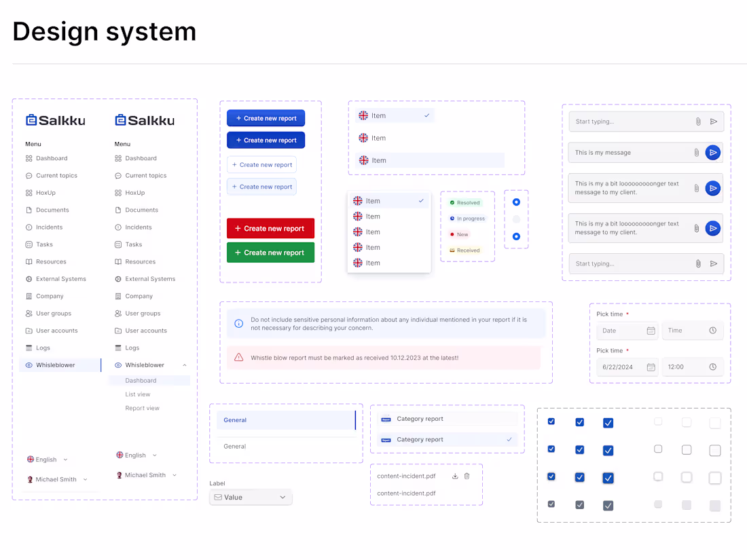Viewport: 747px width, 560px height.
Task: Click the calendar icon in the Date field
Action: (x=651, y=331)
